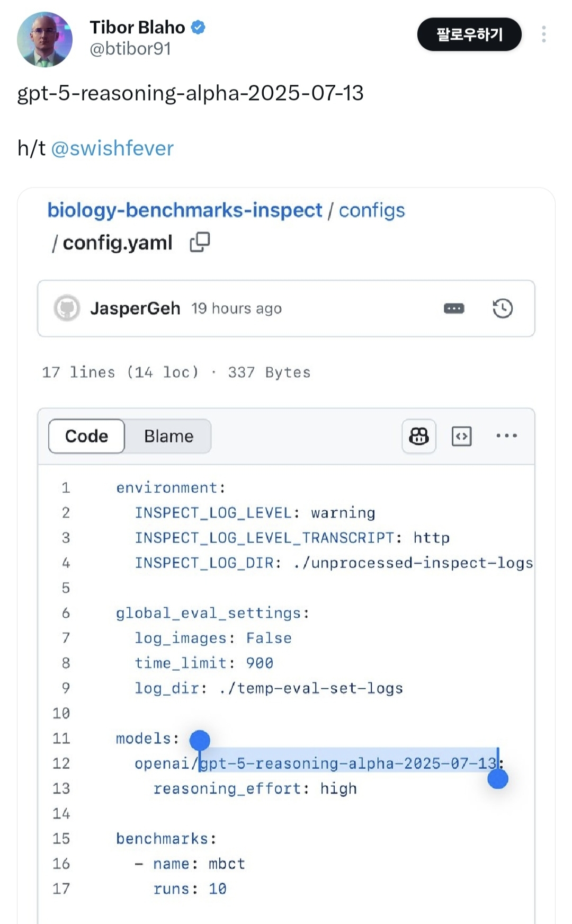Open the biology-benchmarks-inspect repository link

184,210
